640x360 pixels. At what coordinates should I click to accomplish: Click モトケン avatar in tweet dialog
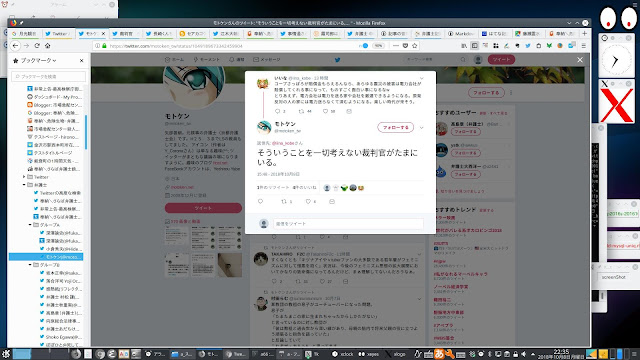click(x=264, y=127)
